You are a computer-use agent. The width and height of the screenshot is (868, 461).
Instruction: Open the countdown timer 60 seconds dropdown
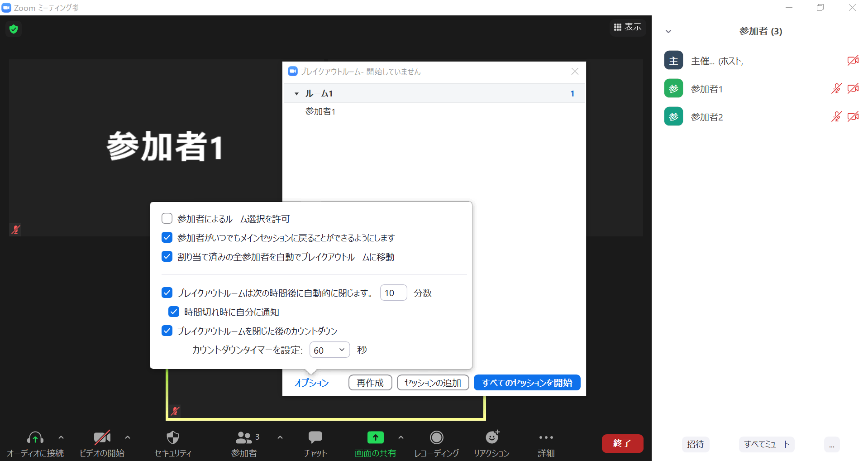tap(329, 350)
